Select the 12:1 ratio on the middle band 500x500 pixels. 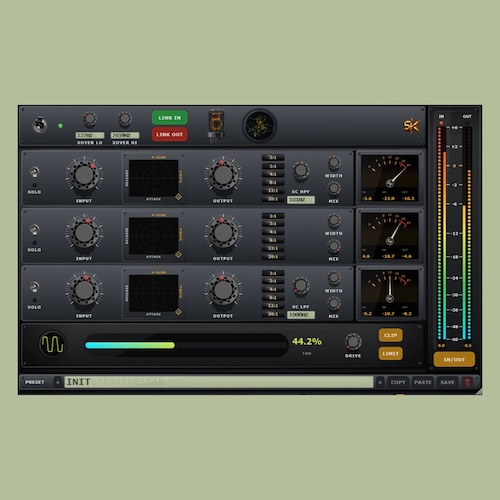pyautogui.click(x=273, y=249)
